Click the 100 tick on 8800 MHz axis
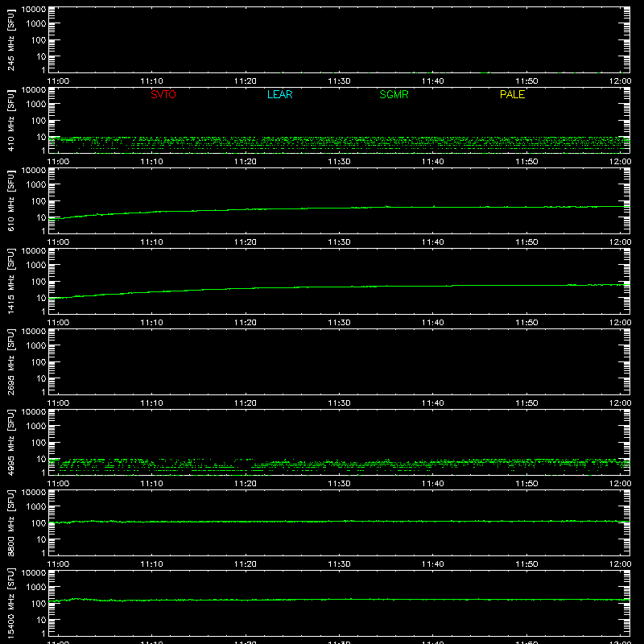Viewport: 644px width, 644px height. (39, 523)
